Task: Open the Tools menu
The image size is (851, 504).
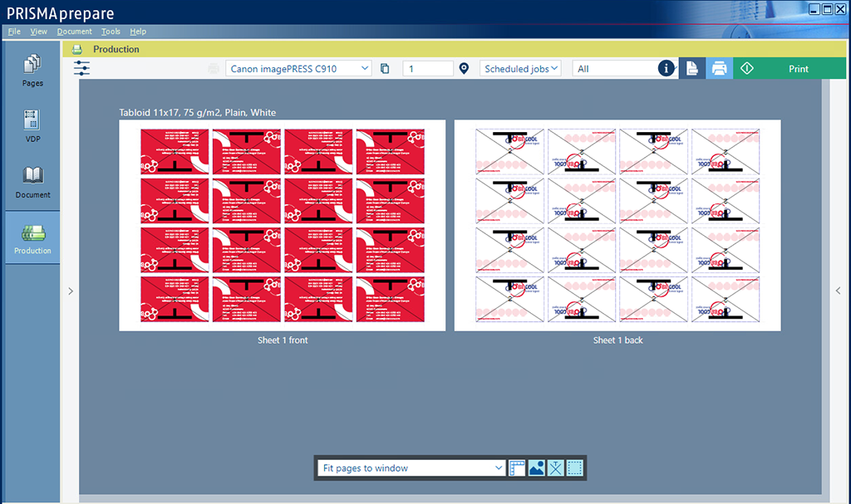Action: [111, 32]
